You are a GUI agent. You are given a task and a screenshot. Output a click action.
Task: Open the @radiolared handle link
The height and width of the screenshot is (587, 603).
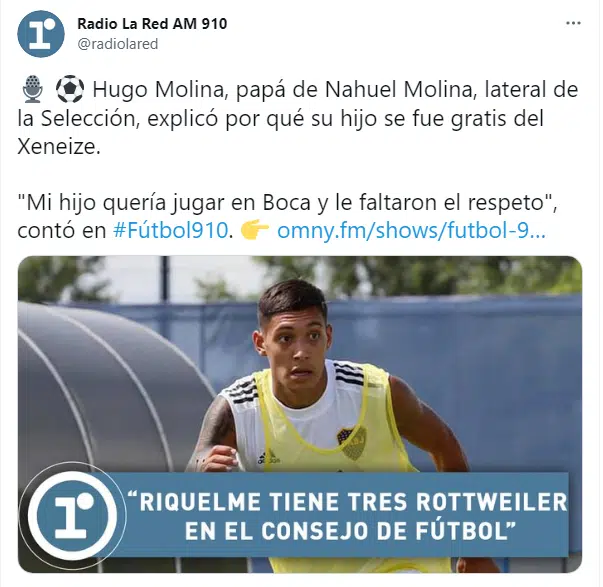click(x=118, y=44)
